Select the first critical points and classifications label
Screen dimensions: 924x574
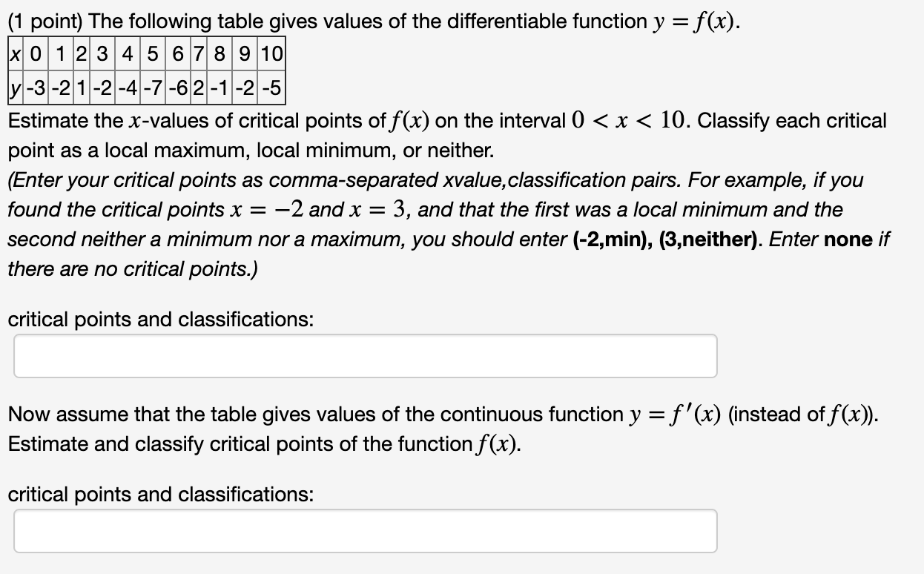point(161,320)
